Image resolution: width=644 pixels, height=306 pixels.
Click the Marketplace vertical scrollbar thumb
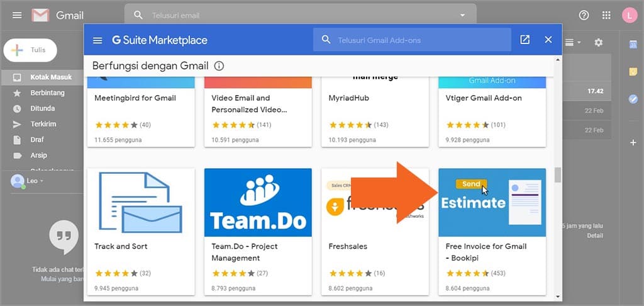point(558,174)
